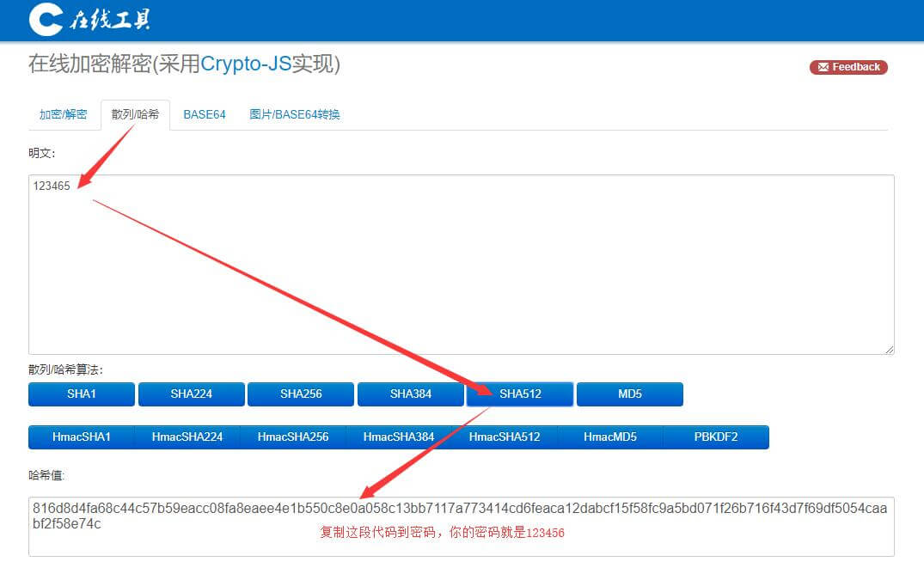Choose the HmacMD5 button
This screenshot has height=580, width=924.
coord(610,437)
